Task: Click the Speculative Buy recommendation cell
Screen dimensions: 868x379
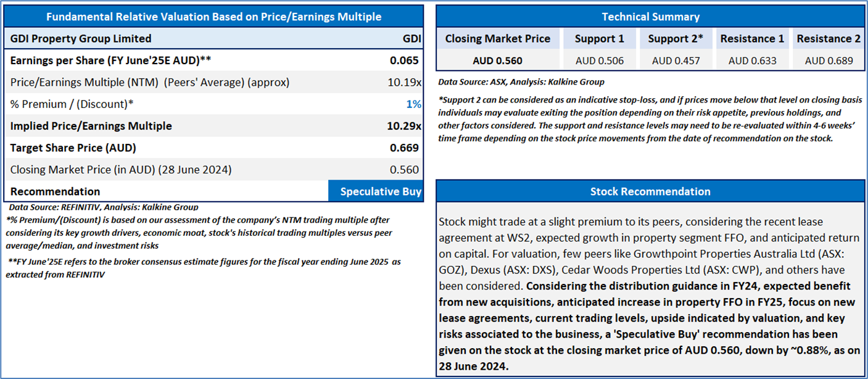Action: click(x=376, y=191)
